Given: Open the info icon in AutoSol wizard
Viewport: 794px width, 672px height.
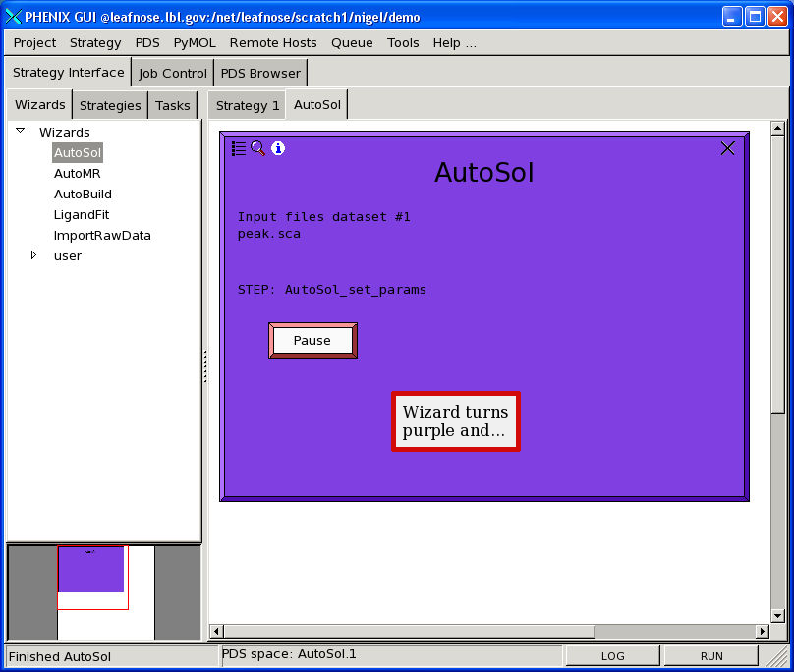Looking at the screenshot, I should point(278,148).
